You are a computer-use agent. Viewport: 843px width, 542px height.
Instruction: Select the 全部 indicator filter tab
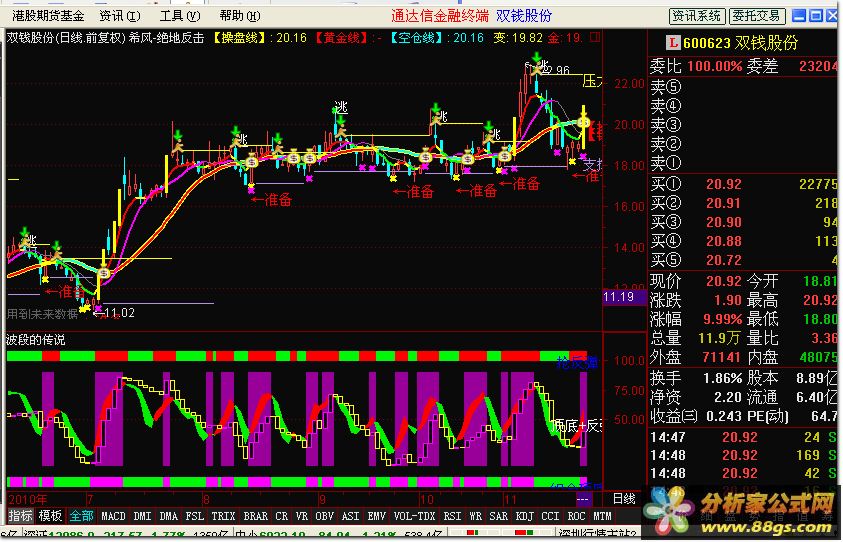[x=81, y=516]
